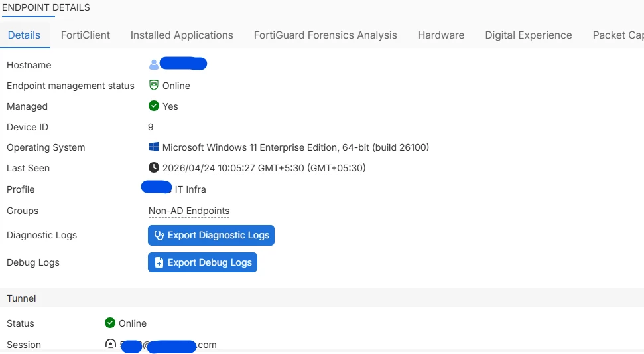Click the stethoscope icon on Export Diagnostic Logs
Screen dimensions: 644x354
(x=159, y=235)
